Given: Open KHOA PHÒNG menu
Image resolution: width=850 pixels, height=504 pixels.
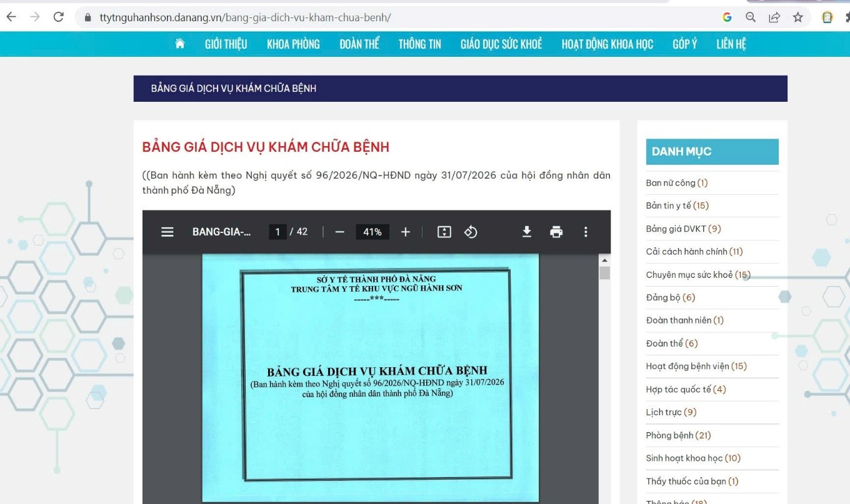Looking at the screenshot, I should pyautogui.click(x=293, y=44).
